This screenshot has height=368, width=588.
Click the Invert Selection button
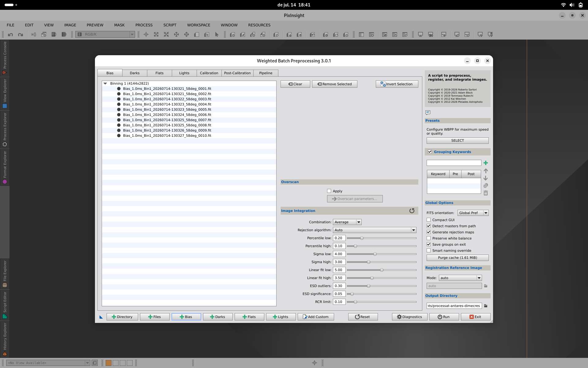[x=397, y=84]
